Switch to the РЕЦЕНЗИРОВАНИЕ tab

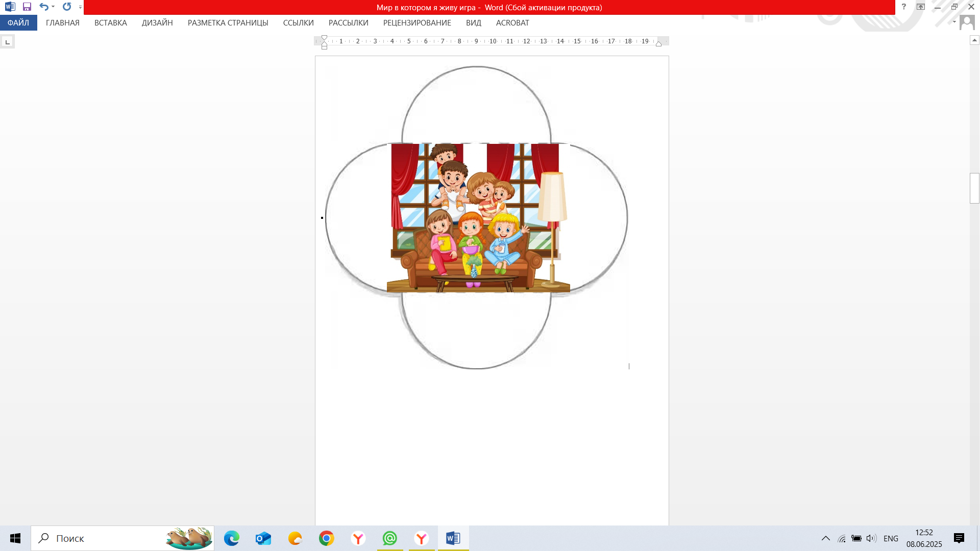click(x=416, y=23)
